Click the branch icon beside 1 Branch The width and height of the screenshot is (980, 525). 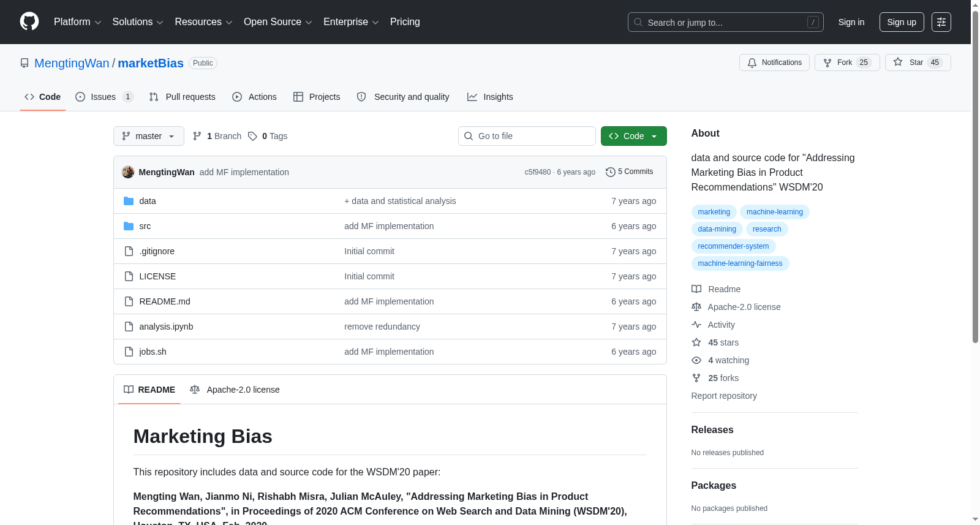pos(197,136)
